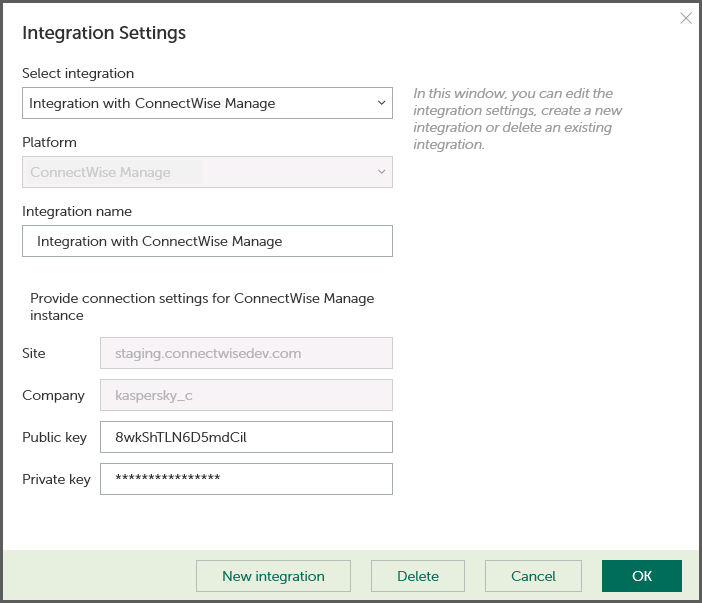The image size is (702, 603).
Task: Click into the Public key field
Action: coord(246,437)
